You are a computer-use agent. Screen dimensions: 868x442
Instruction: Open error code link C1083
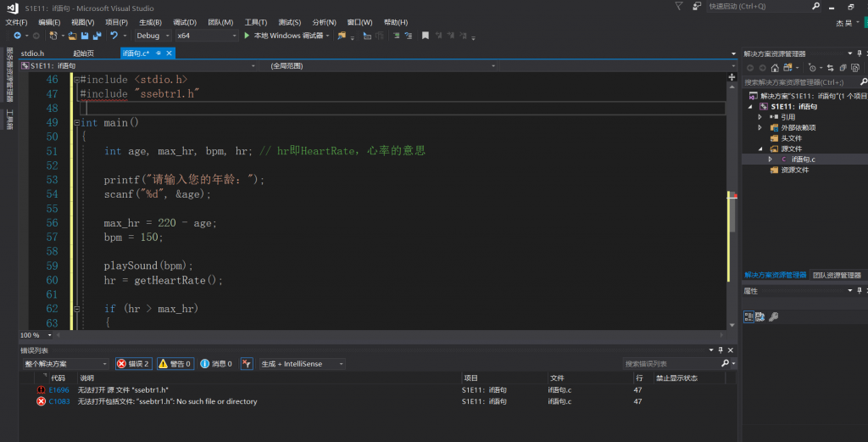click(59, 401)
